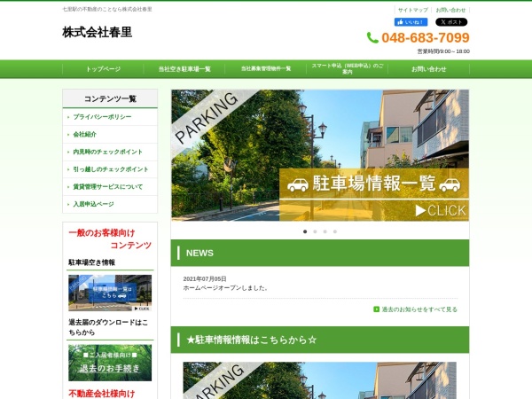Viewport: 532px width, 399px height.
Task: Click the 駐車場情報一覧 main slider banner
Action: click(x=320, y=155)
